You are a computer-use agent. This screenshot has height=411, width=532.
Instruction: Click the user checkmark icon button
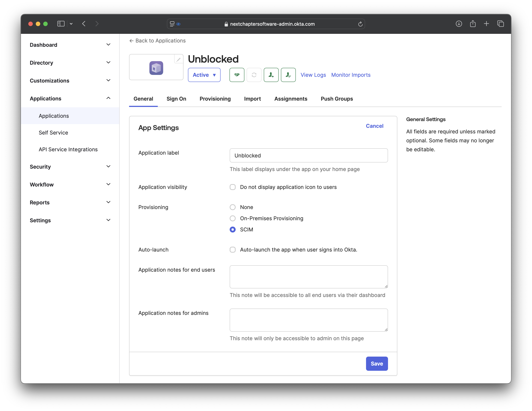(288, 75)
